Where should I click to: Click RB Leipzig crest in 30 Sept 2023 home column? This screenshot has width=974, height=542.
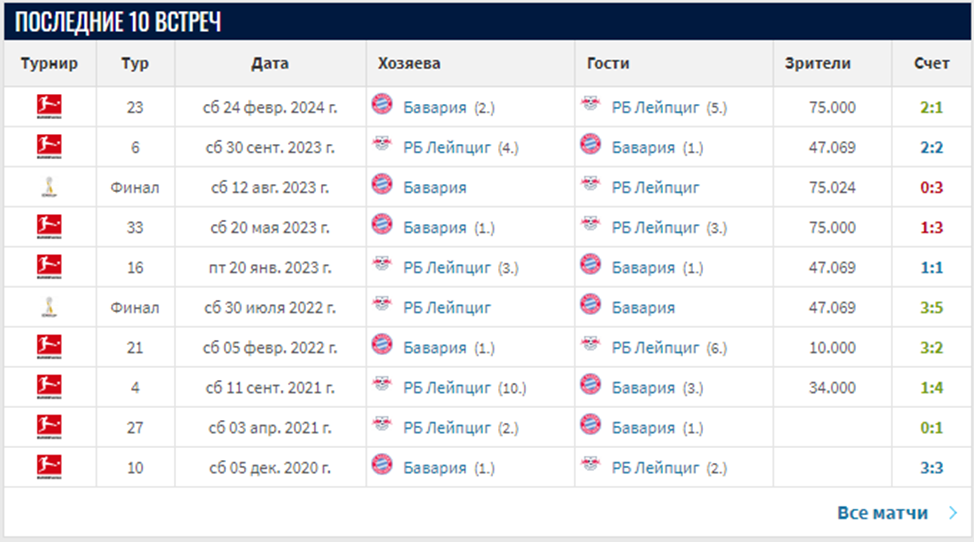coord(382,146)
